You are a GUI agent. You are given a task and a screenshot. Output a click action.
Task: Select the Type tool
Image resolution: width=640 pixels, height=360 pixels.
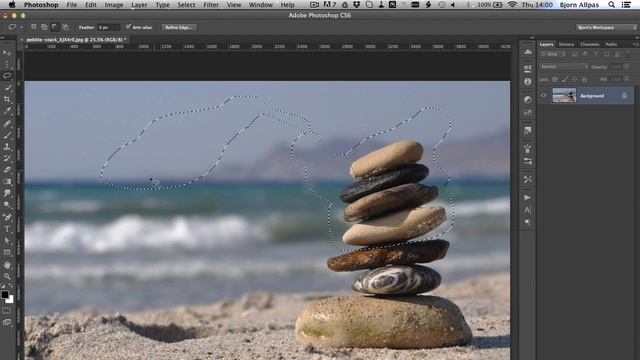click(7, 229)
